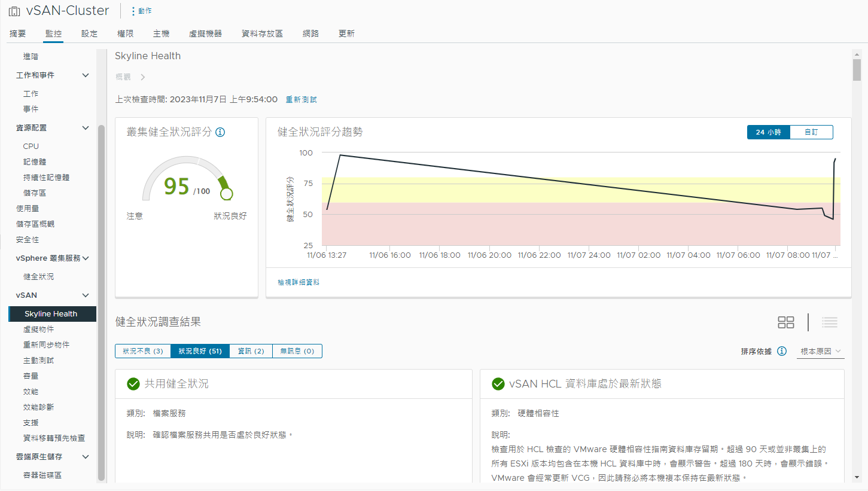This screenshot has height=491, width=868.
Task: Select 進階 in the sidebar
Action: tap(31, 56)
